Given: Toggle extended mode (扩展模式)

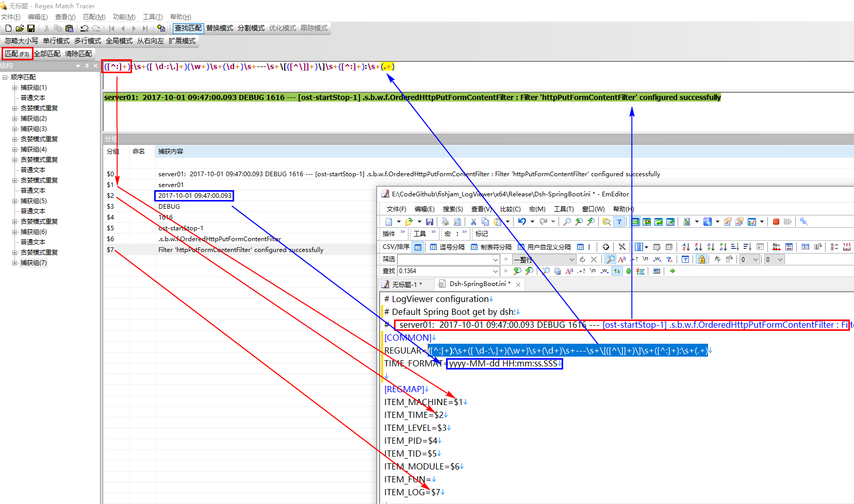Looking at the screenshot, I should coord(182,41).
